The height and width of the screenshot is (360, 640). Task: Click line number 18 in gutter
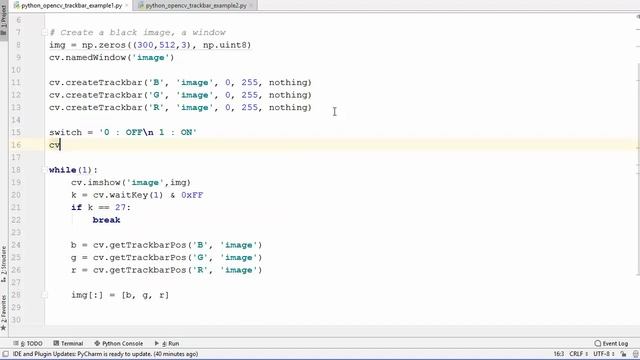(x=16, y=170)
